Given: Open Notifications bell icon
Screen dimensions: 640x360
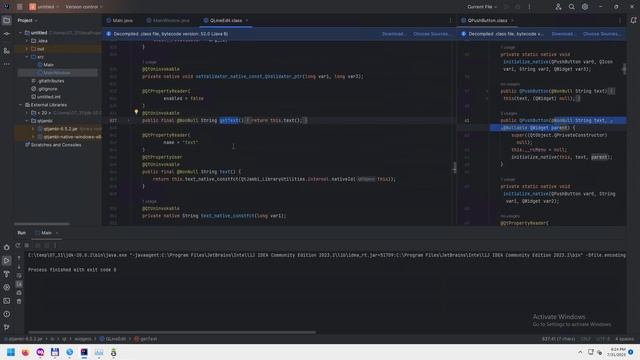Looking at the screenshot, I should pos(633,20).
